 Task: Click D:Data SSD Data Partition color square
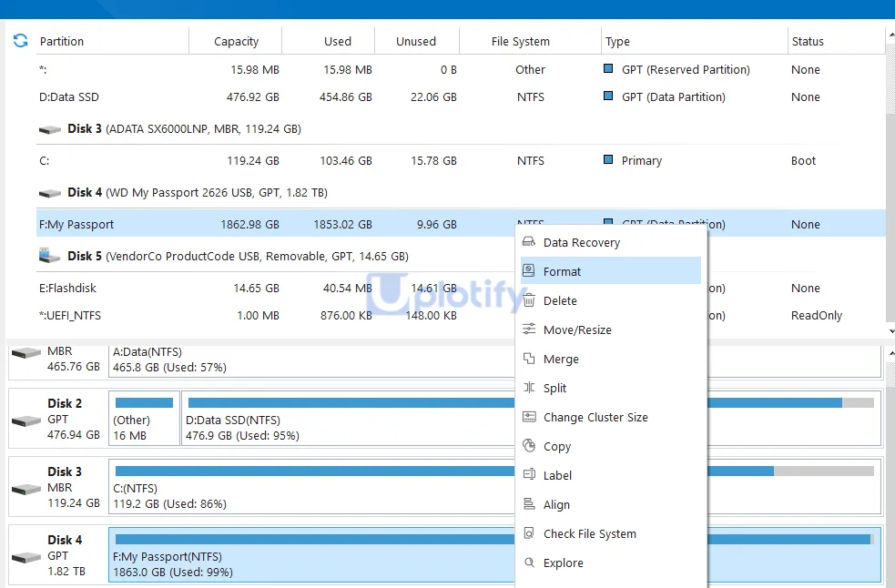(x=608, y=96)
